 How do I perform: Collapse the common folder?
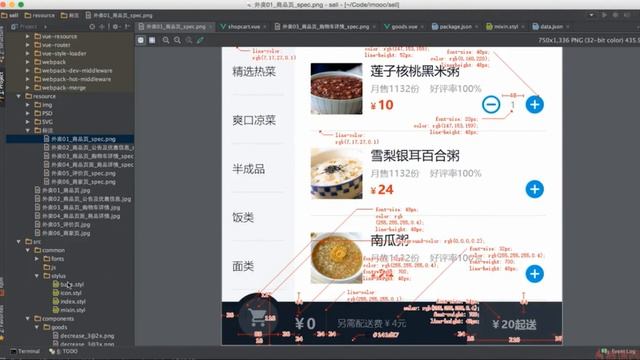click(x=27, y=250)
